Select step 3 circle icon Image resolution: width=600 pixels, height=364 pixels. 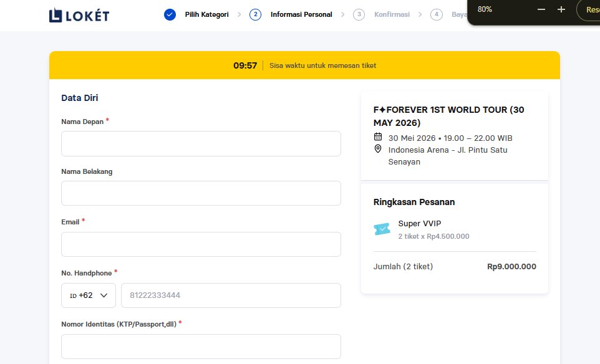pyautogui.click(x=359, y=14)
